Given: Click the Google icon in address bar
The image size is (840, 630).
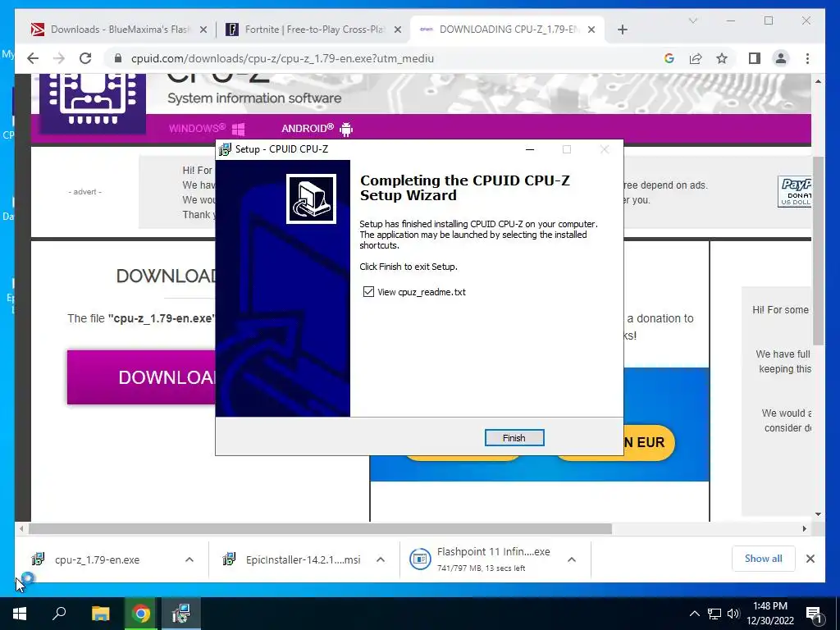Looking at the screenshot, I should 669,58.
